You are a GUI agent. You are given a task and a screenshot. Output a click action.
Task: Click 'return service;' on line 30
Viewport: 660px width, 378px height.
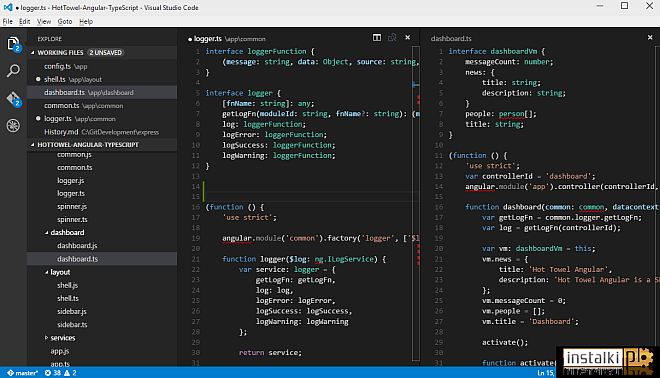[270, 353]
